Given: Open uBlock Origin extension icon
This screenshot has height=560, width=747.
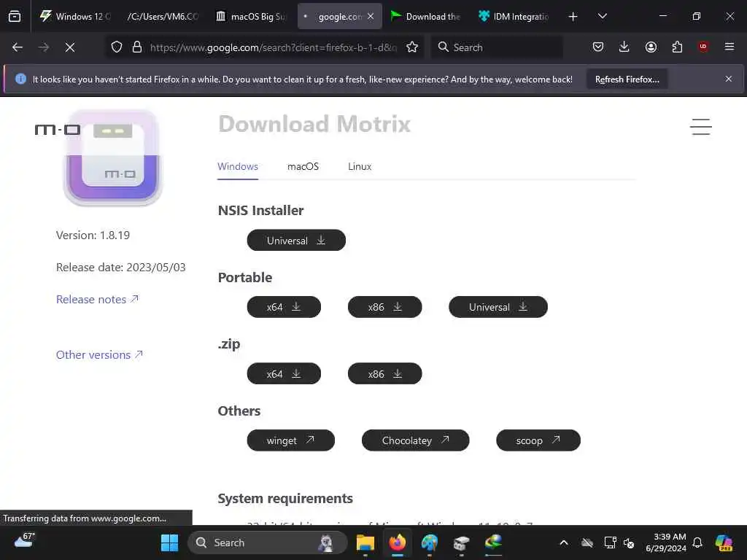Looking at the screenshot, I should point(703,47).
